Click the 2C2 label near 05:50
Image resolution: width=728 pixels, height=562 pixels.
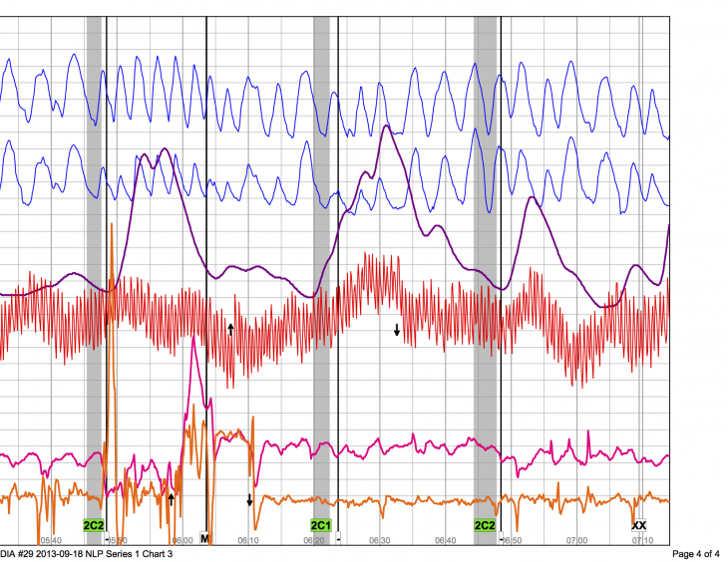93,525
